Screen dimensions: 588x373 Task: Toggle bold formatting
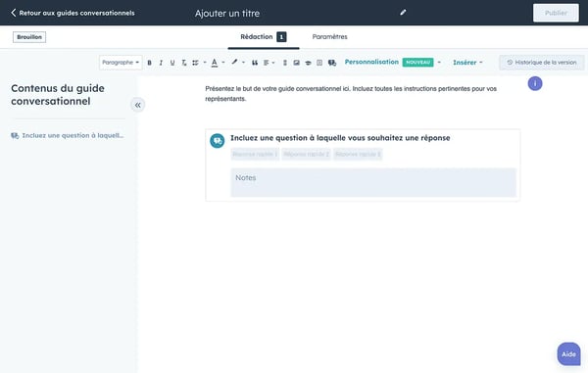149,63
